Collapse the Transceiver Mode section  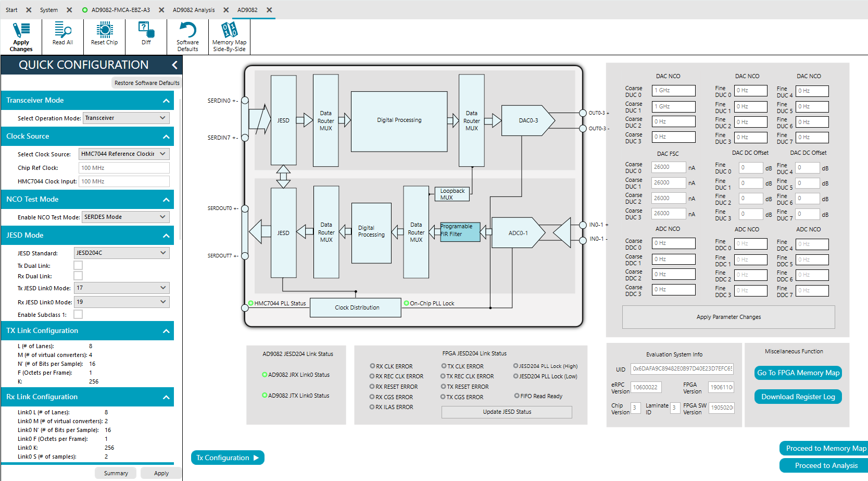click(x=166, y=101)
